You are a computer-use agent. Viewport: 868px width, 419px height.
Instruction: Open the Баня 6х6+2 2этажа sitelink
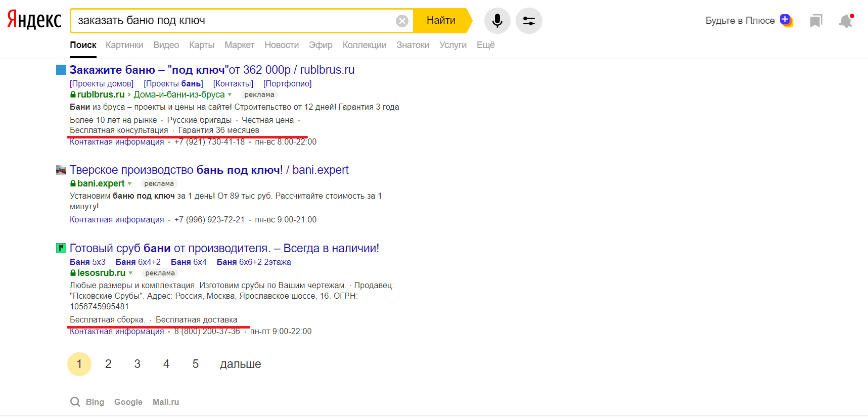click(x=254, y=262)
